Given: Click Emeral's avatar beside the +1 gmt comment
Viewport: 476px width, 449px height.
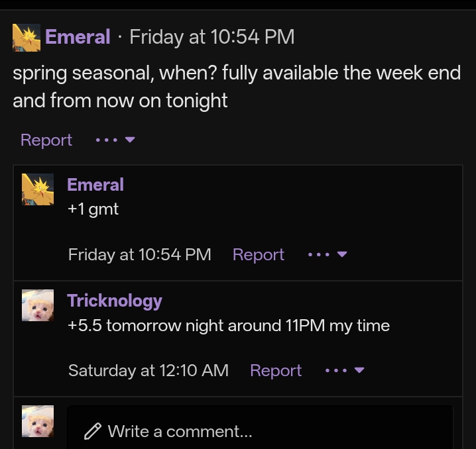Looking at the screenshot, I should [x=38, y=189].
